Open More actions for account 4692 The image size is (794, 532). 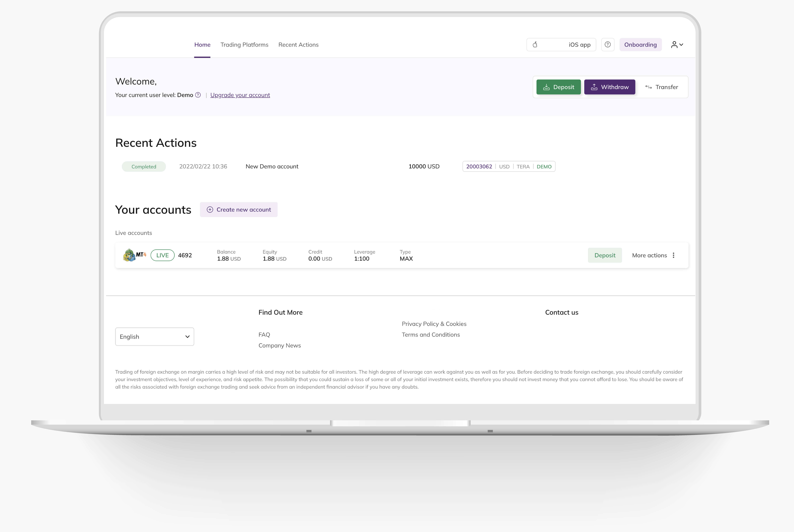[x=653, y=255]
